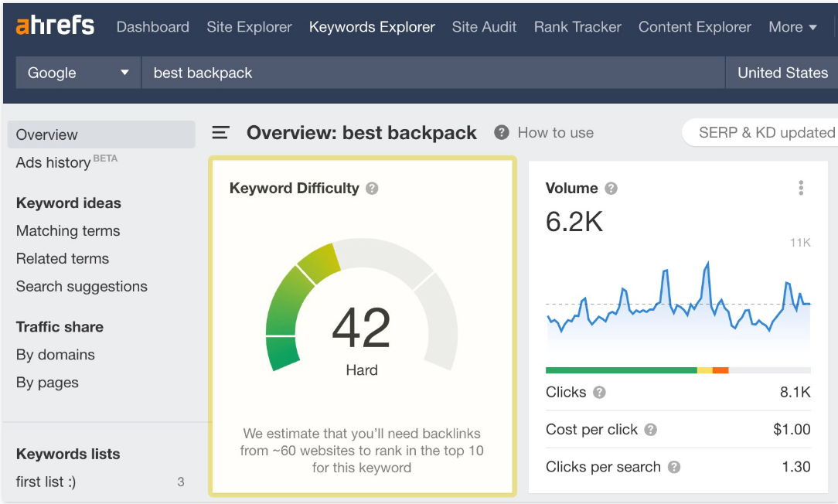Click the 6.2K volume value
The image size is (838, 504).
574,221
